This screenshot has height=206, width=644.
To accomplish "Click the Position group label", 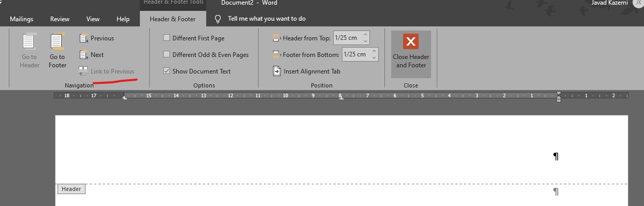I will [322, 85].
